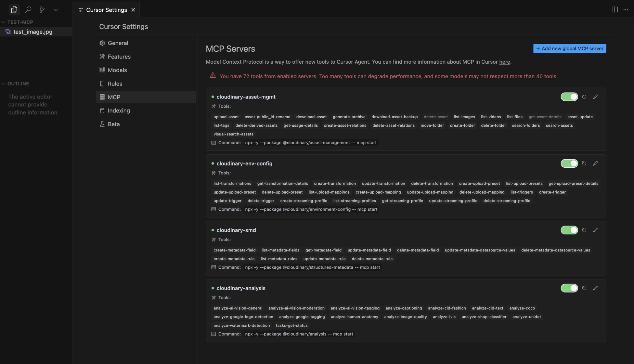Click the cloudinary-analysis command text
This screenshot has width=634, height=364.
(299, 334)
